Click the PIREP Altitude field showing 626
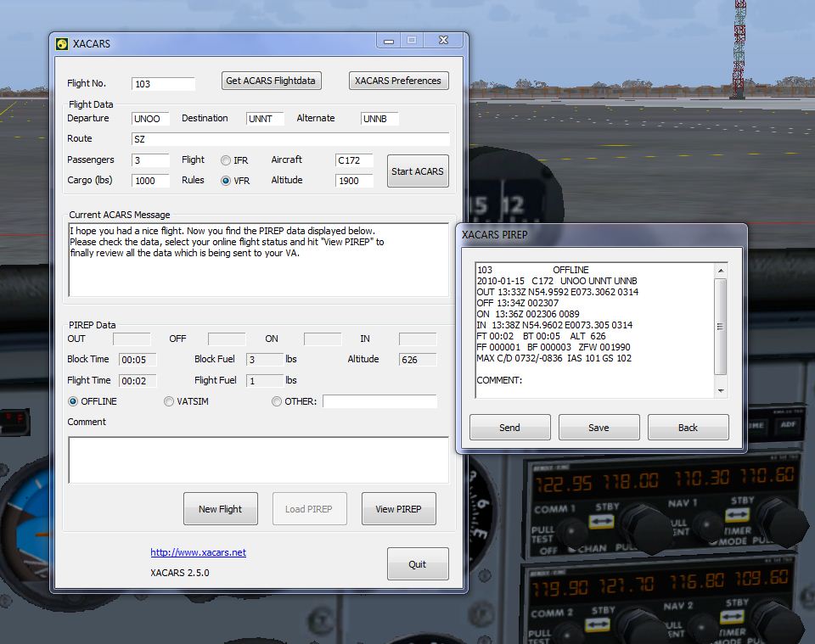The height and width of the screenshot is (644, 815). [x=418, y=360]
